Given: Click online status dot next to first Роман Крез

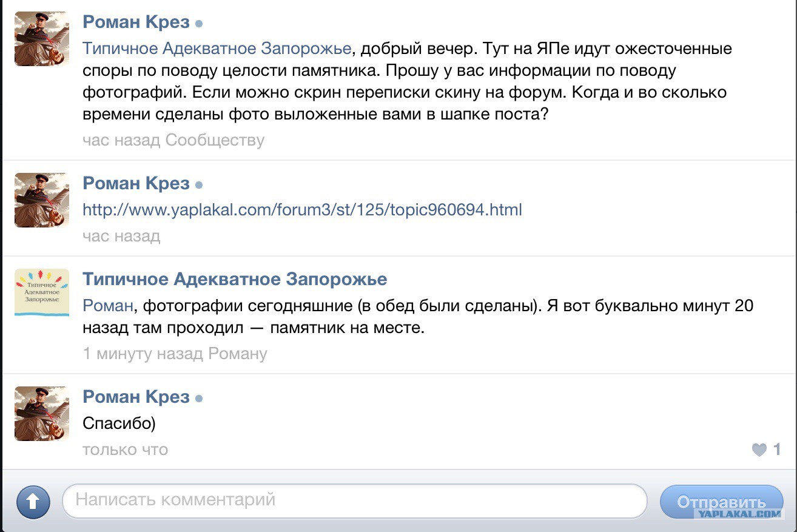Looking at the screenshot, I should [x=199, y=24].
